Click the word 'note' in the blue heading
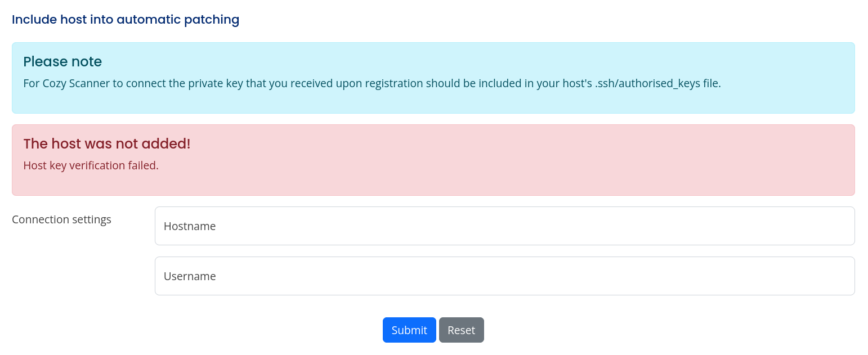This screenshot has height=355, width=868. (x=87, y=61)
